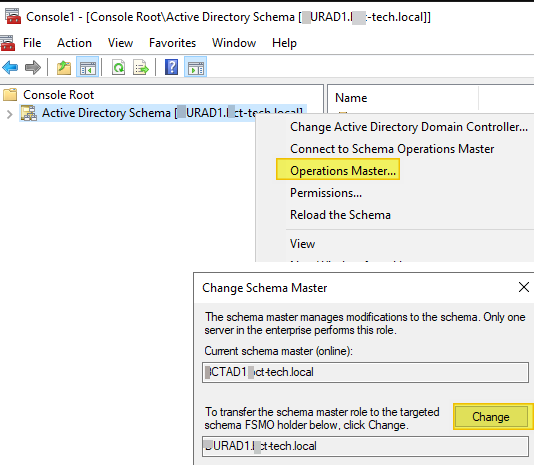Click the blue Back arrow toolbar icon
The width and height of the screenshot is (534, 465).
tap(10, 67)
